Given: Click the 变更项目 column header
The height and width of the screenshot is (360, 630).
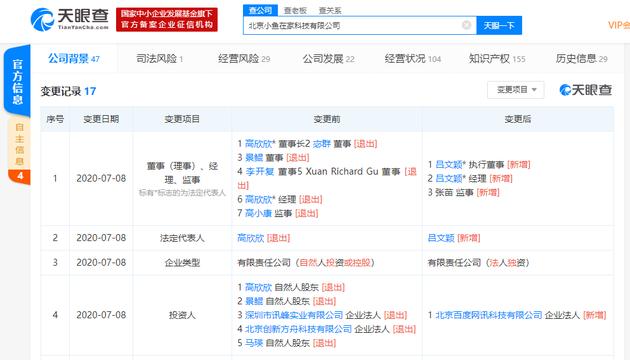Looking at the screenshot, I should click(x=182, y=119).
